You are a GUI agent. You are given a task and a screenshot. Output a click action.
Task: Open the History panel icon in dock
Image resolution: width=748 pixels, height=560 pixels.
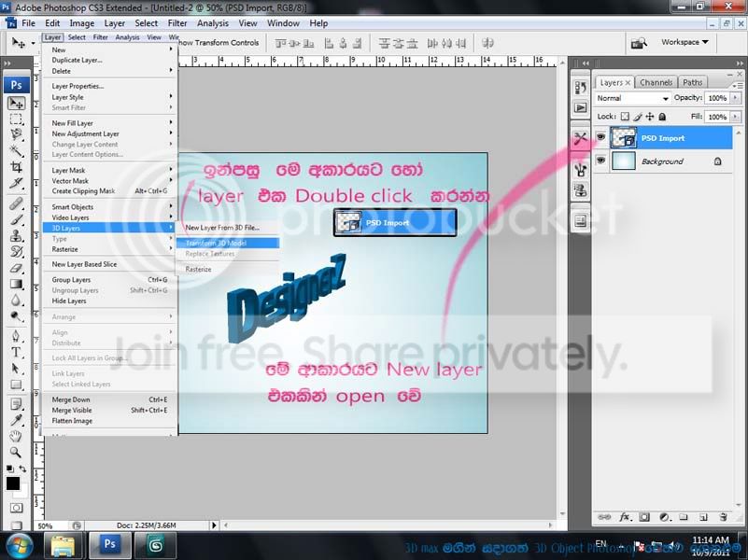click(x=581, y=88)
